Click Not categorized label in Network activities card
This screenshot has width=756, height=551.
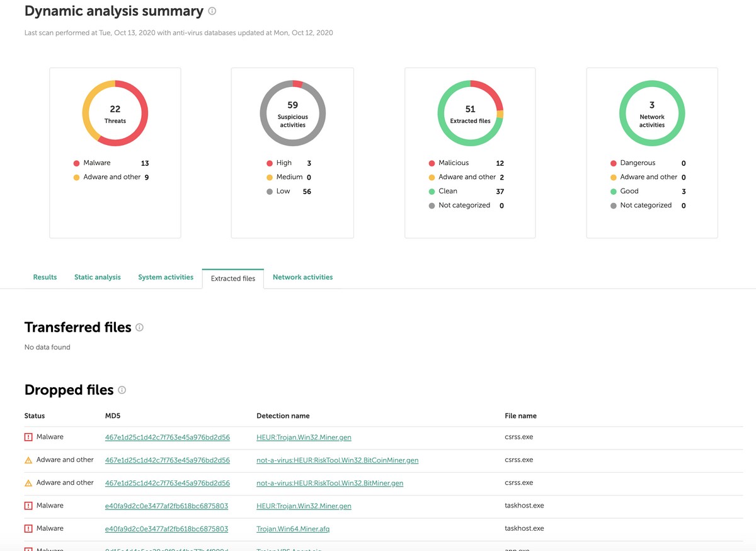[x=646, y=206]
